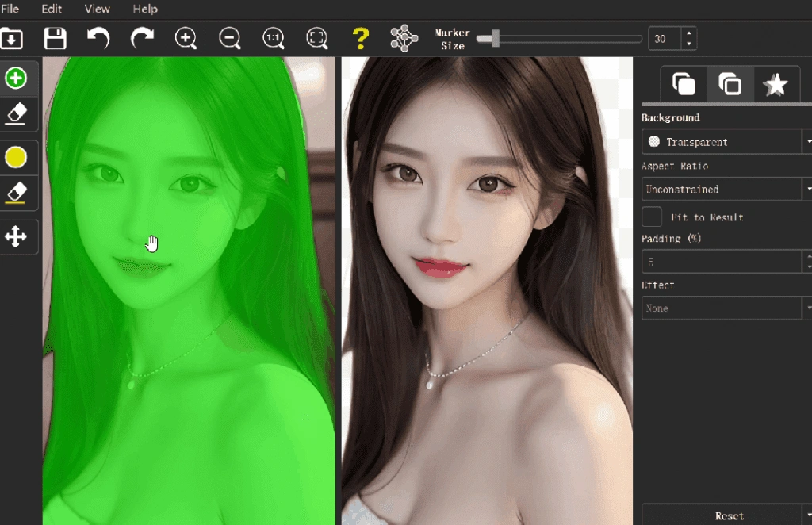
Task: Set zoom to 1:1 actual size
Action: coord(274,38)
